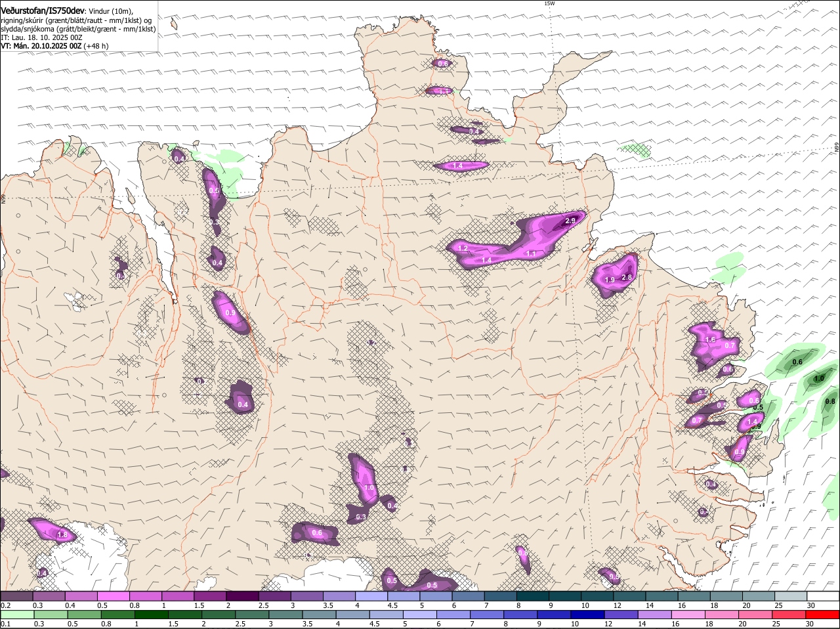Click the 2.9 snowfall value on the map

pyautogui.click(x=570, y=221)
